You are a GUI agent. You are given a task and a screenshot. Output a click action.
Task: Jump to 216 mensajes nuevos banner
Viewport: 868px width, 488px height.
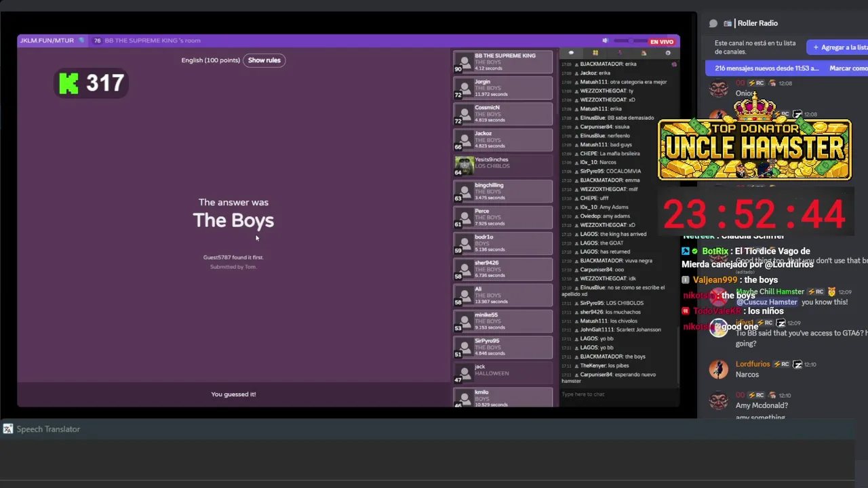[x=767, y=68]
